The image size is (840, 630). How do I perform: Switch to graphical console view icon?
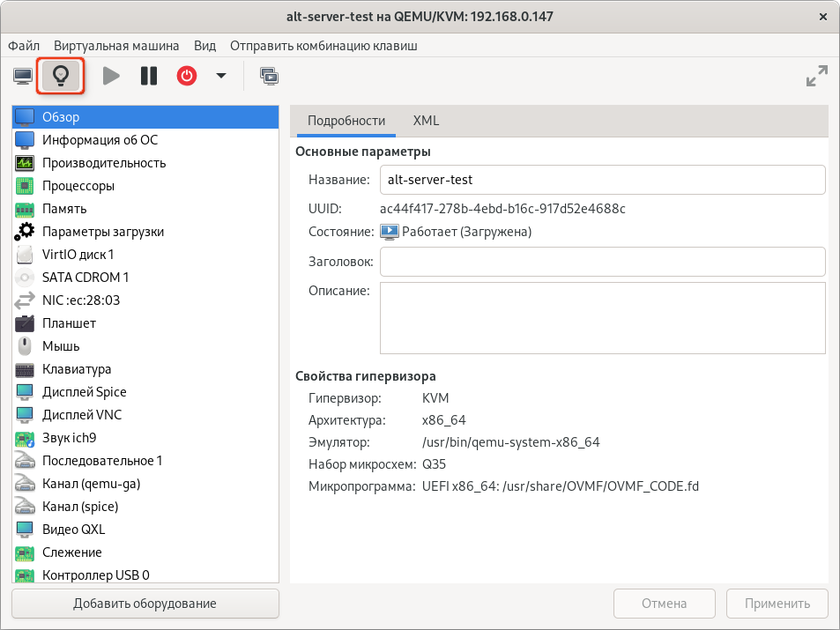[23, 77]
